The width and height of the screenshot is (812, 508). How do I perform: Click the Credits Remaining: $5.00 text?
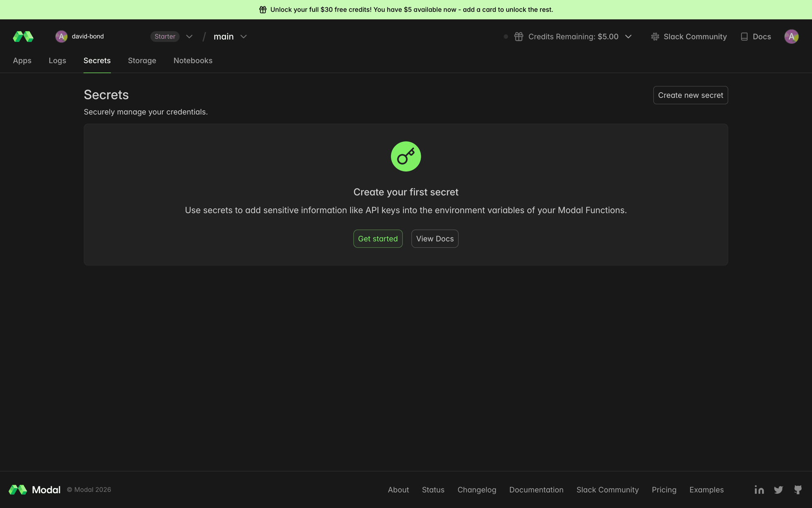click(x=573, y=36)
